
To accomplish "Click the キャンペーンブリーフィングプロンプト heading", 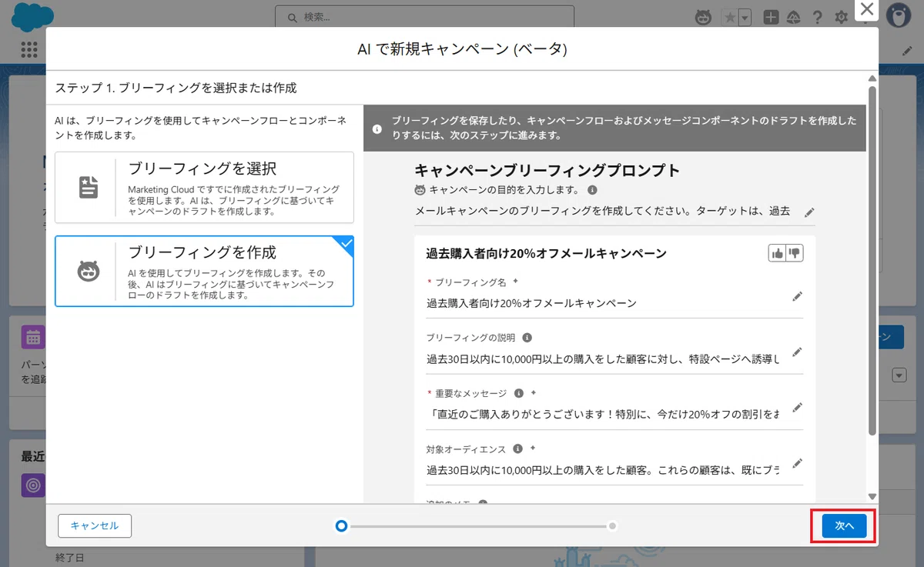I will tap(547, 171).
